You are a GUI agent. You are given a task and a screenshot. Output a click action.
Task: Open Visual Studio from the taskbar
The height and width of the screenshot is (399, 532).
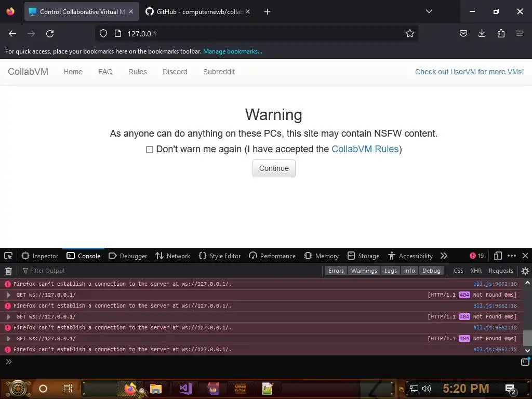185,389
